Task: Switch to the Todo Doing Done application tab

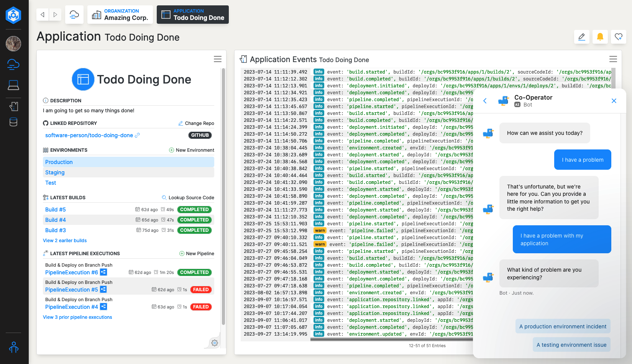Action: click(192, 15)
